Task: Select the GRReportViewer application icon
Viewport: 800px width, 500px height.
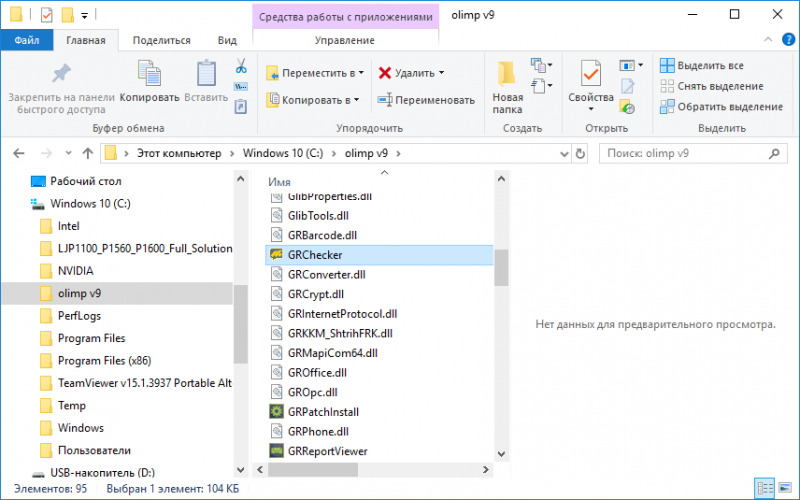Action: [x=277, y=451]
